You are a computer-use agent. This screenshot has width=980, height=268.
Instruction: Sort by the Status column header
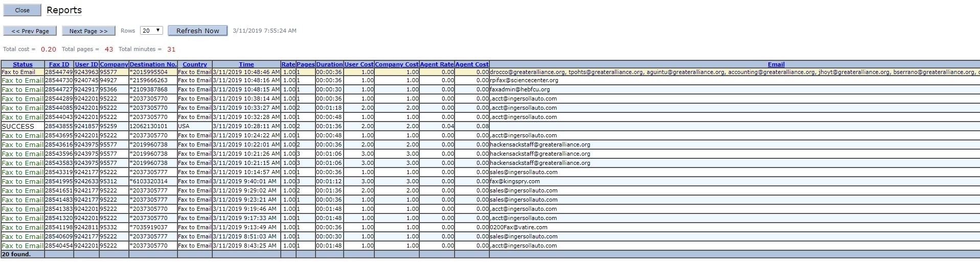[22, 64]
